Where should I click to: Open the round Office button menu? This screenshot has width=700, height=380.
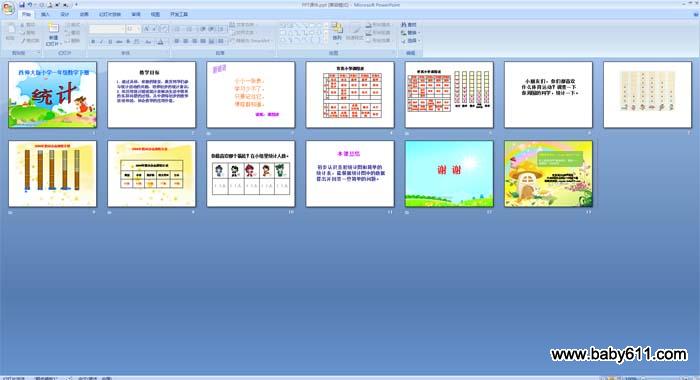click(8, 8)
